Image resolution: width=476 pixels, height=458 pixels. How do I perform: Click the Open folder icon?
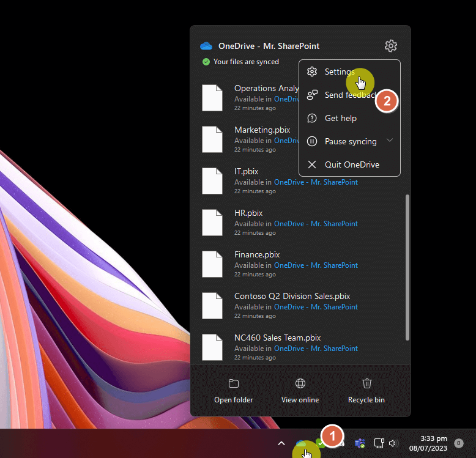(x=234, y=383)
